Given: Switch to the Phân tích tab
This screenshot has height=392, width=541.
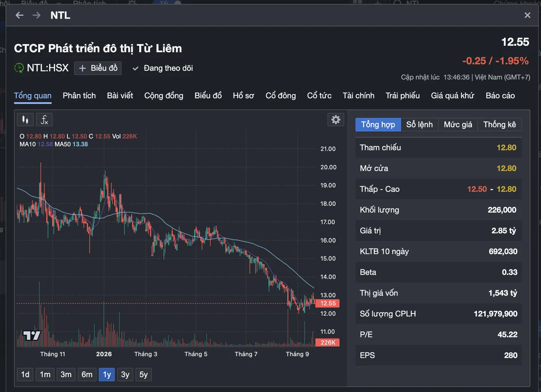Looking at the screenshot, I should pos(79,96).
